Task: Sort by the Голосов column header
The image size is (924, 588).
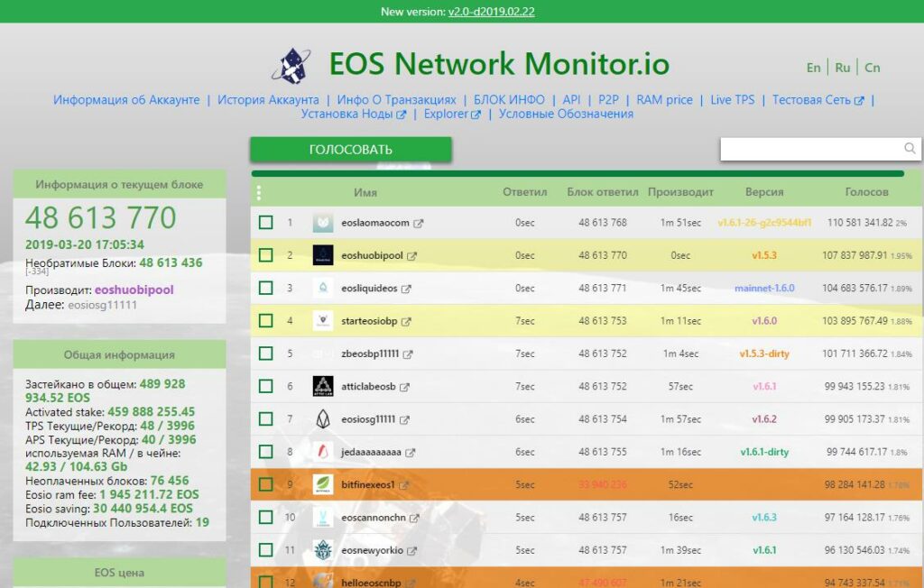Action: tap(866, 192)
